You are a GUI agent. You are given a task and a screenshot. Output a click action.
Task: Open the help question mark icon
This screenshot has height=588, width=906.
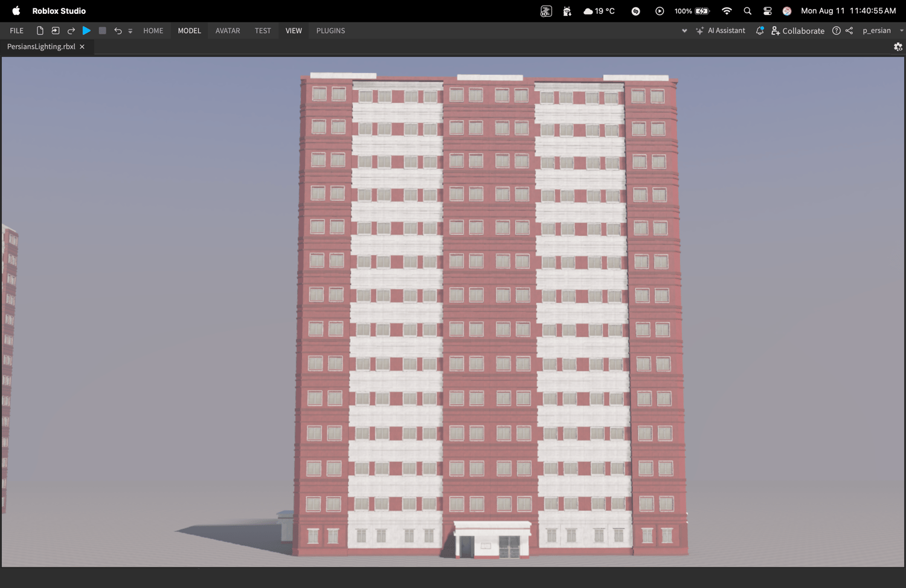click(837, 31)
